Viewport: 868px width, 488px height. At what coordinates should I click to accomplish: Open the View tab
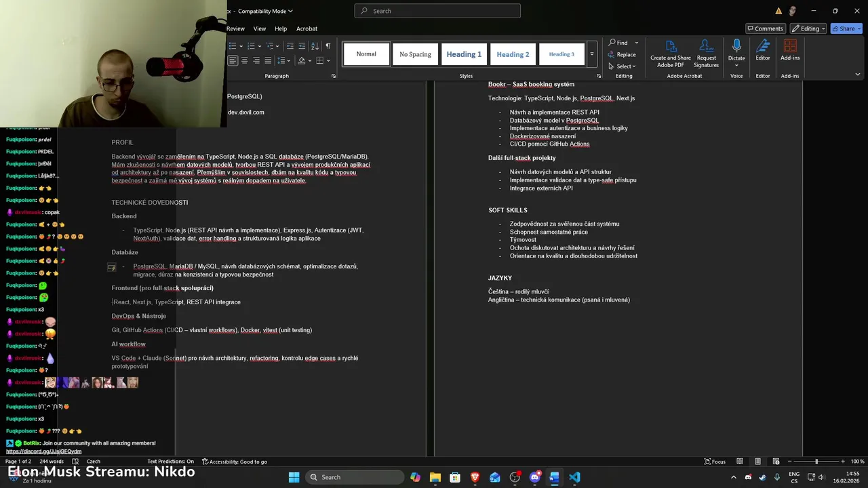[260, 28]
